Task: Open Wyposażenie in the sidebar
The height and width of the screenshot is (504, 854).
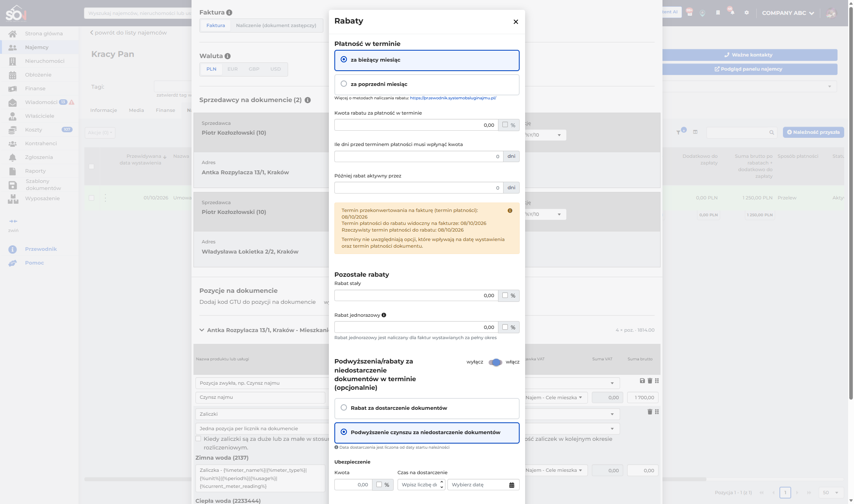Action: (39, 199)
